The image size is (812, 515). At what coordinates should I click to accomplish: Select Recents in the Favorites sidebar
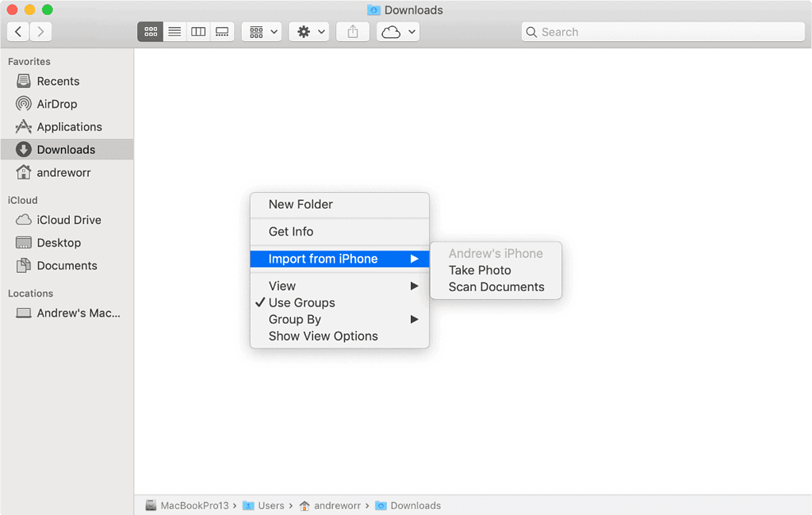(x=58, y=81)
